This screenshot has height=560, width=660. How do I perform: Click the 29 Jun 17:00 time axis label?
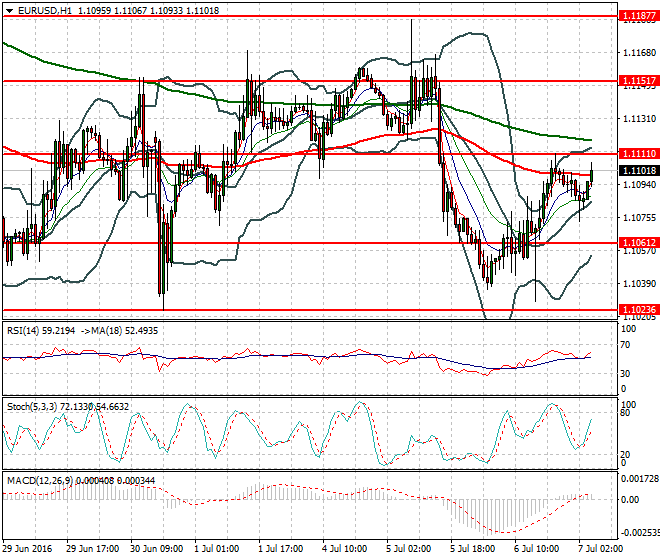click(93, 549)
